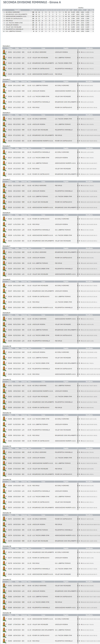The image size is (100, 644).
Task: Click the Giornata 9 heading
Action: click(x=6, y=313)
